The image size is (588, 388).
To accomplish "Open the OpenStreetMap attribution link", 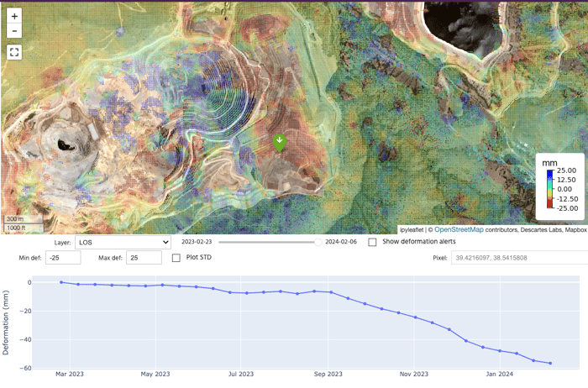I will click(459, 229).
